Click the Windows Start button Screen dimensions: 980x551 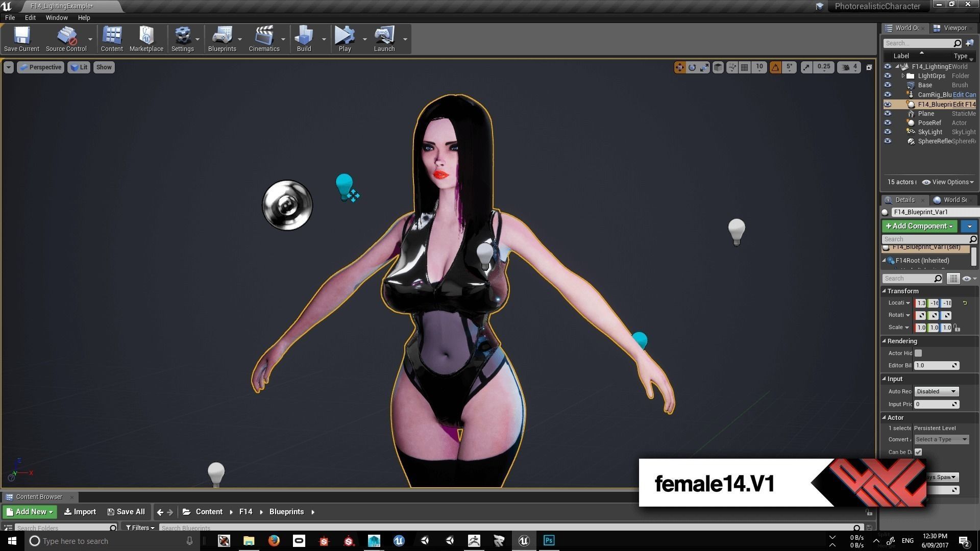click(x=12, y=541)
